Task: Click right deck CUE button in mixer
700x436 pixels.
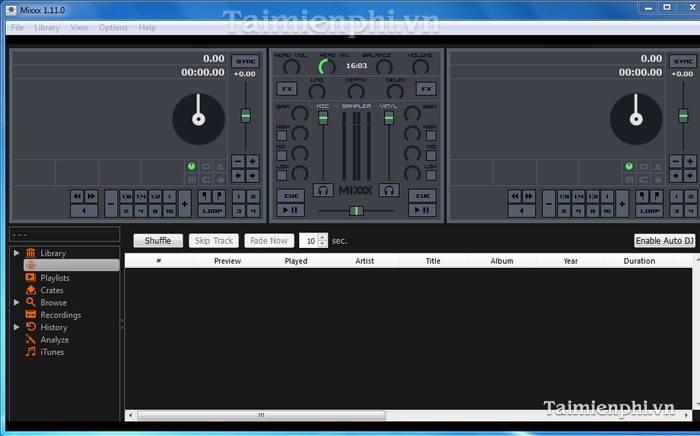Action: [x=423, y=195]
